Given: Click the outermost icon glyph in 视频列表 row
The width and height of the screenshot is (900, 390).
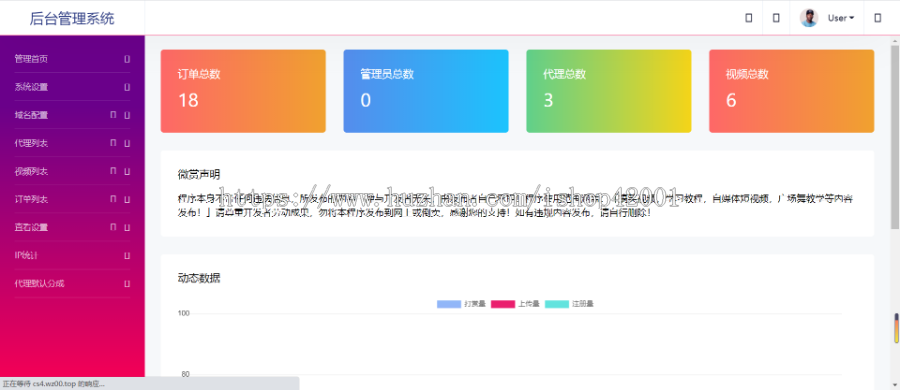Looking at the screenshot, I should pos(127,172).
